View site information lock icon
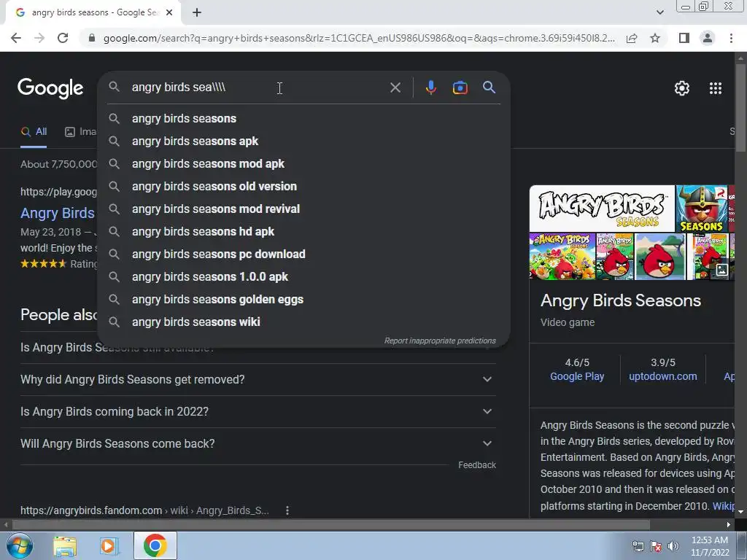The width and height of the screenshot is (747, 560). (92, 38)
